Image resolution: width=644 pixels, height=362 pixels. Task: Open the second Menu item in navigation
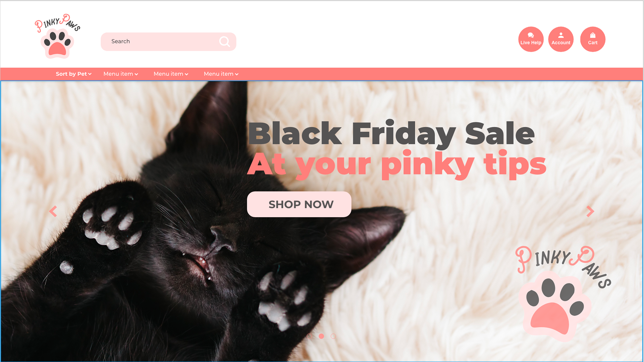tap(171, 74)
